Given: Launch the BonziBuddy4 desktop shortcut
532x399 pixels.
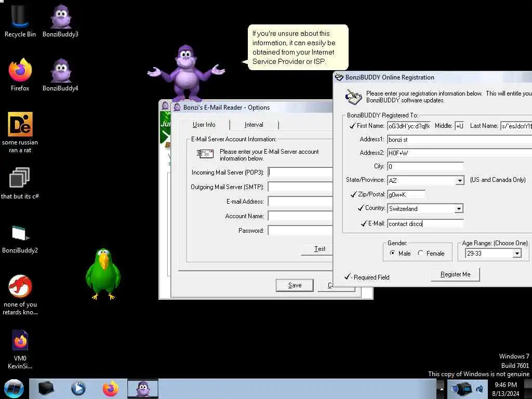Looking at the screenshot, I should click(x=60, y=75).
